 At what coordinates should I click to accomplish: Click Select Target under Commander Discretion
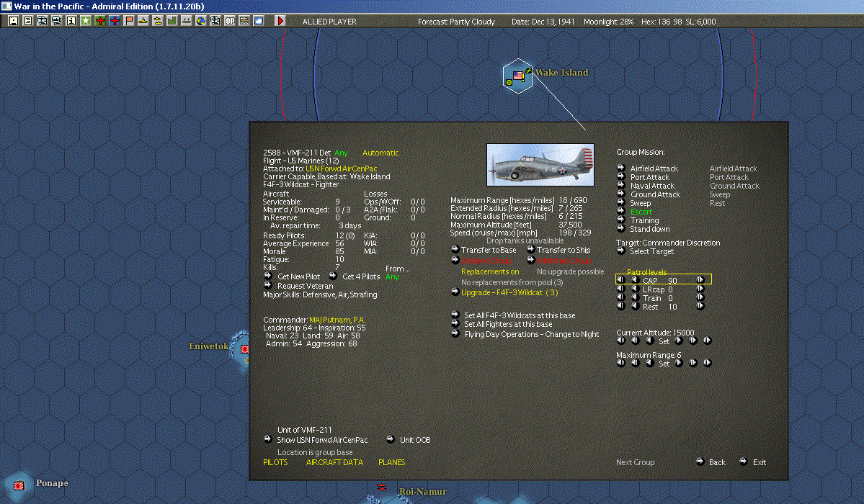[x=652, y=251]
